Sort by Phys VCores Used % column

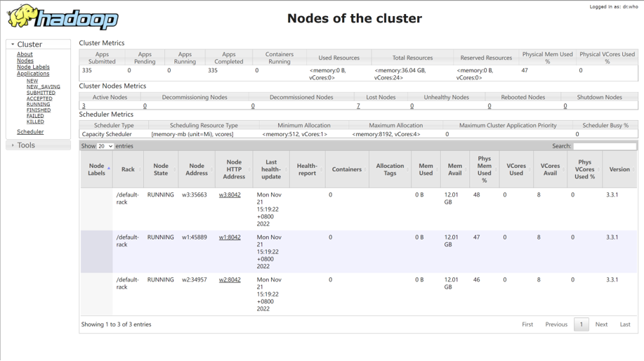coord(585,169)
